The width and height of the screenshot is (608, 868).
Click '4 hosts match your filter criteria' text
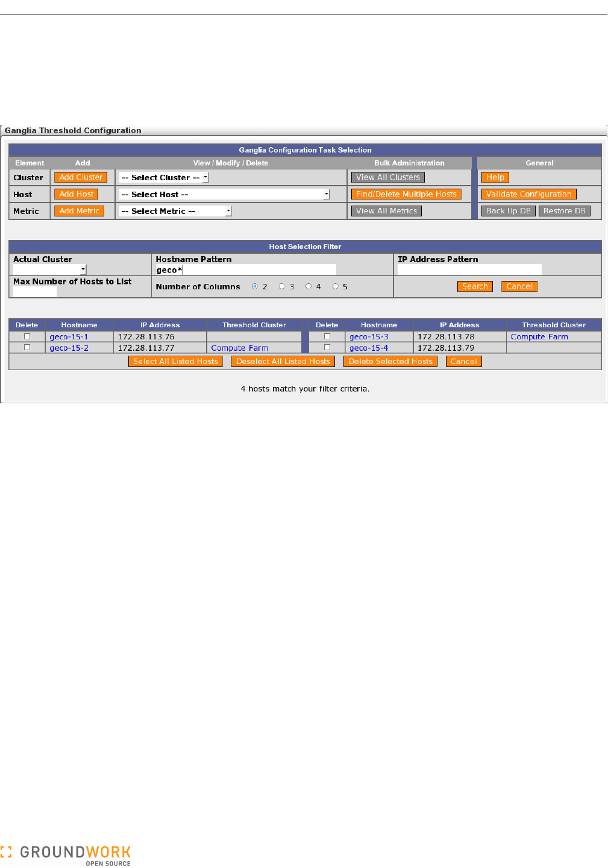point(305,389)
